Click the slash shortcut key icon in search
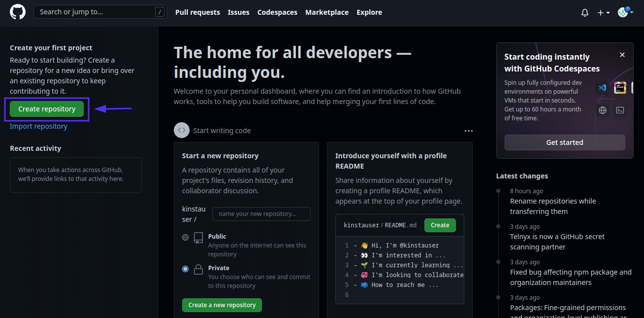Image resolution: width=644 pixels, height=318 pixels. click(x=159, y=12)
